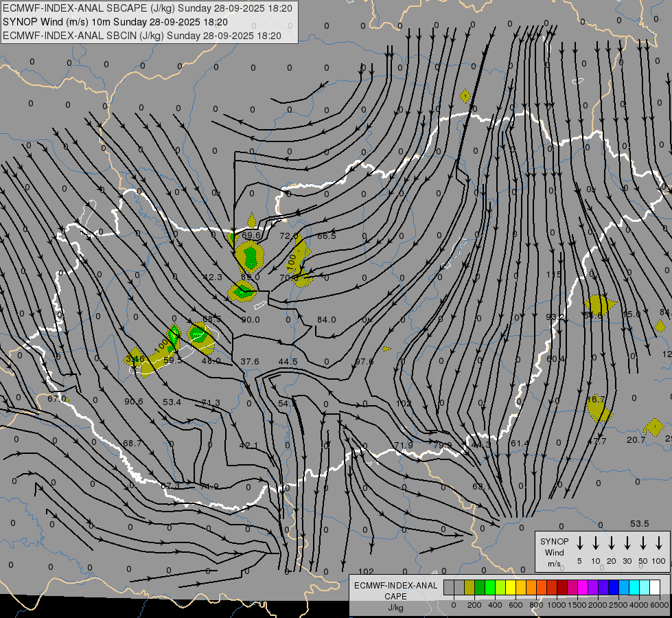Pick the dark green swatch in CAPE scale
This screenshot has height=618, width=672.
(x=480, y=588)
